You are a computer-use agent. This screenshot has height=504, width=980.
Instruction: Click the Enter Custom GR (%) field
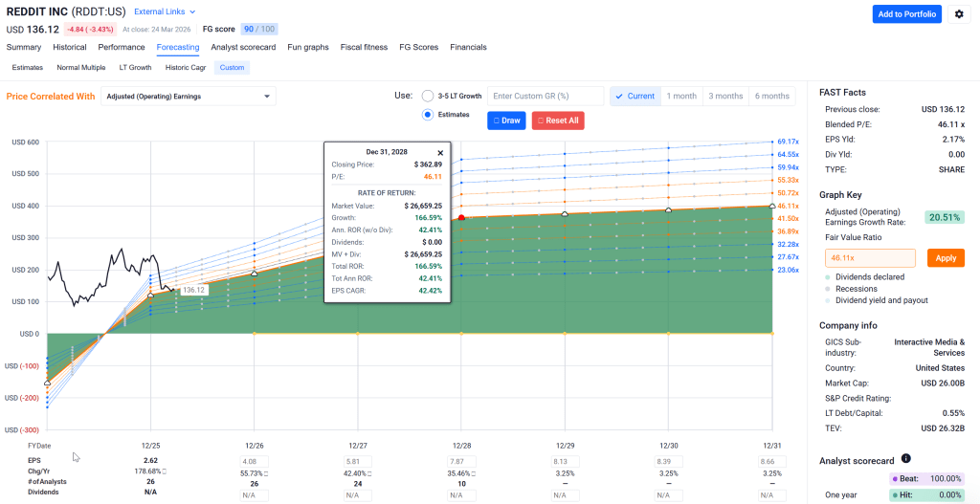(545, 96)
